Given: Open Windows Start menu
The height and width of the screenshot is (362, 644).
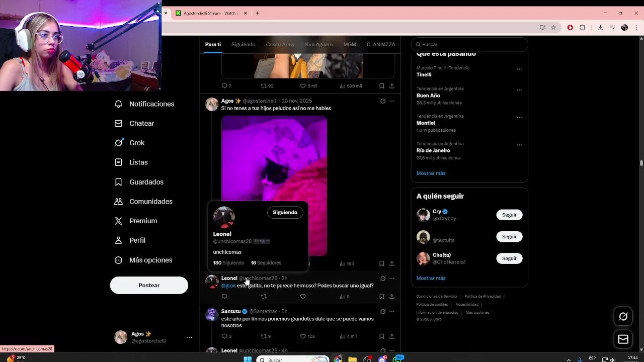Looking at the screenshot, I should coord(248,359).
